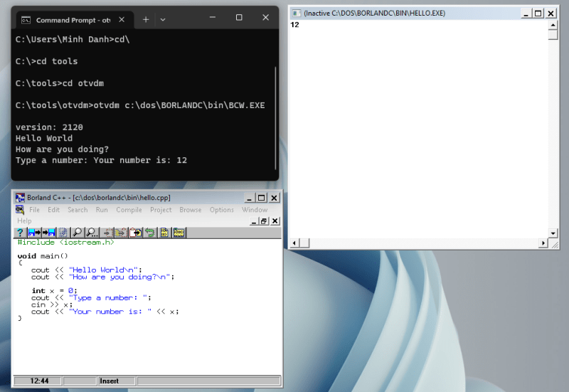
Task: Open the Edit menu
Action: click(x=54, y=210)
